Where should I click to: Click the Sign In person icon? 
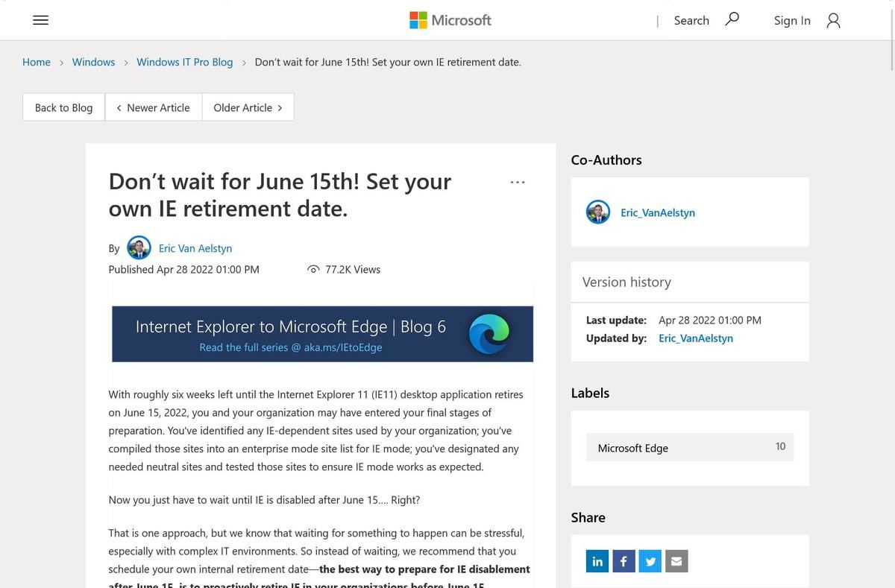point(834,20)
